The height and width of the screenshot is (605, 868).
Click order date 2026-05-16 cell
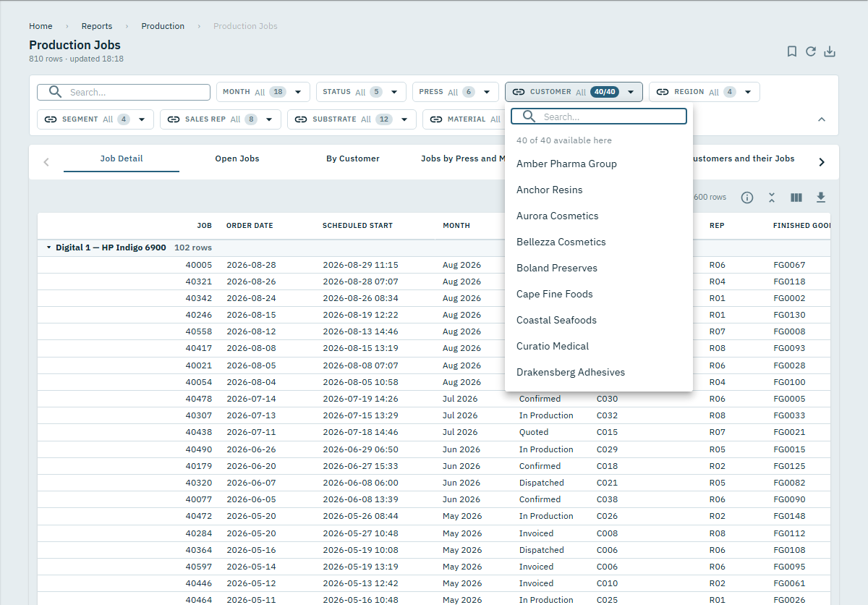251,550
